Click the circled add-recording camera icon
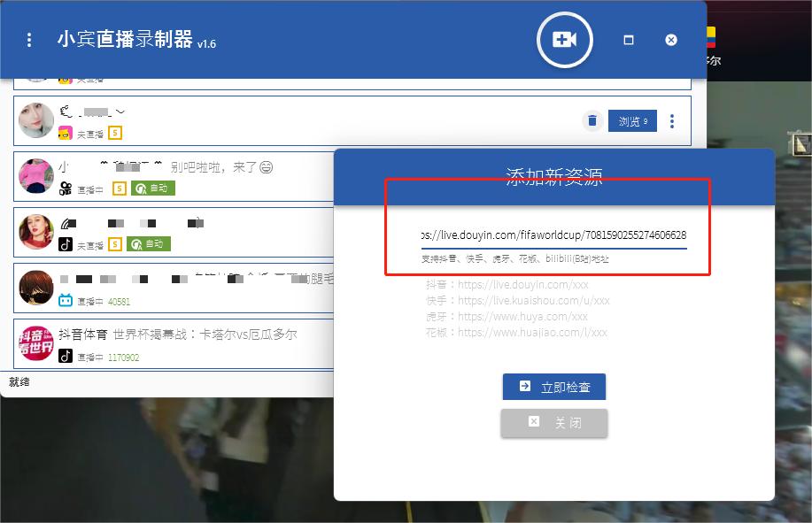The image size is (812, 523). pyautogui.click(x=564, y=40)
